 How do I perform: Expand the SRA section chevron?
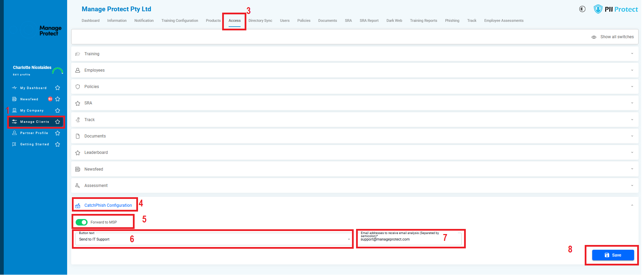632,103
